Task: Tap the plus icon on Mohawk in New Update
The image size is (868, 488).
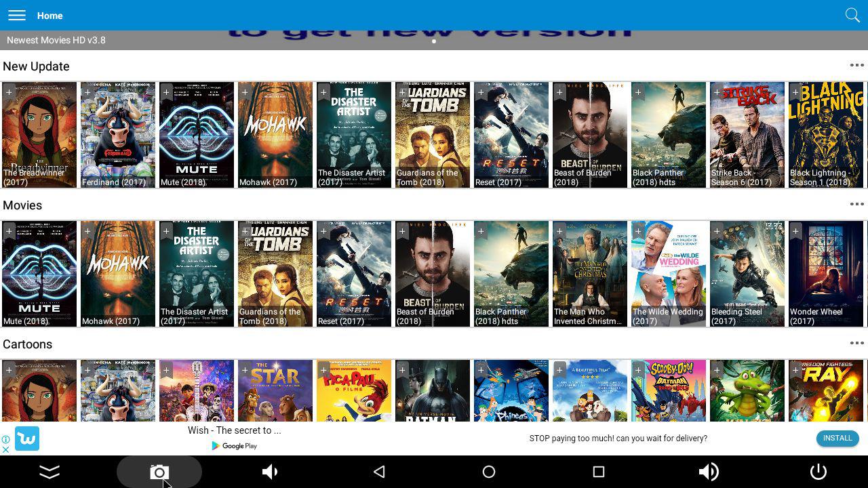Action: [x=245, y=92]
